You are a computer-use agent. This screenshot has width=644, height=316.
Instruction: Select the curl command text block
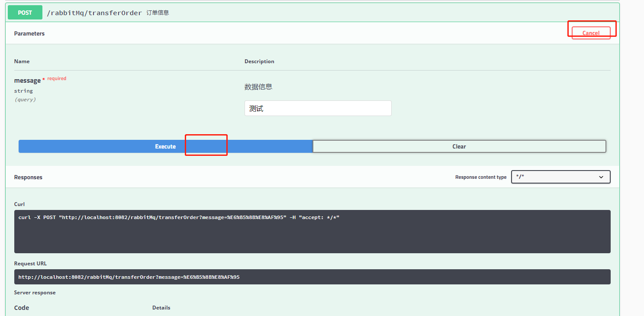click(x=312, y=232)
